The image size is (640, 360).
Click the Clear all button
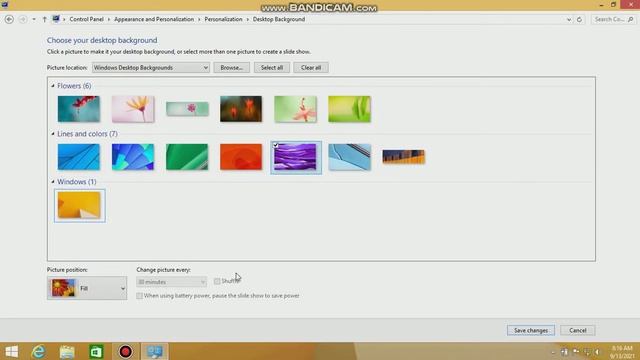[x=311, y=67]
